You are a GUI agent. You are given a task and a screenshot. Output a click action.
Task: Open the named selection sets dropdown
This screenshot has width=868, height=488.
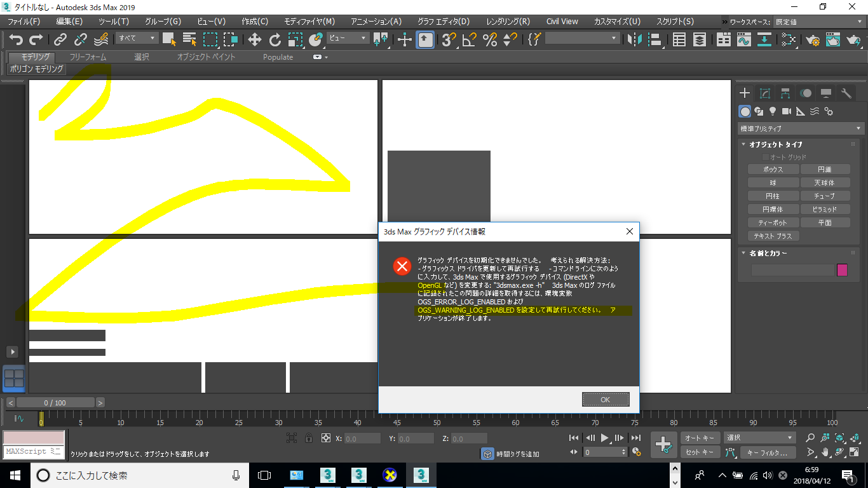(x=582, y=38)
